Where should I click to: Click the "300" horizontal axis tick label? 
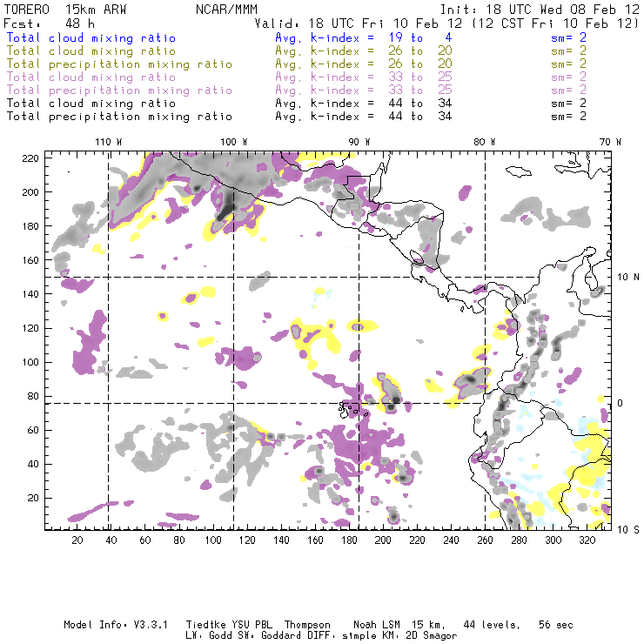pos(553,540)
